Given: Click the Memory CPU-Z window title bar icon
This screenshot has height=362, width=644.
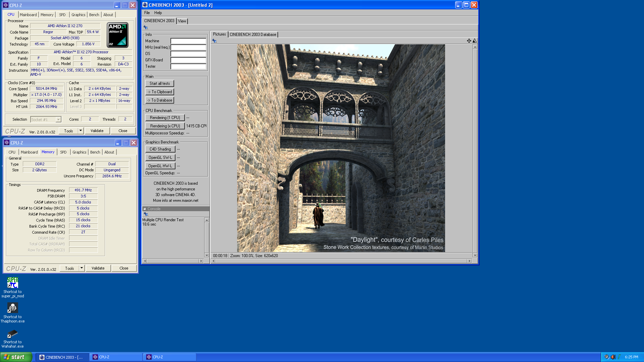Looking at the screenshot, I should pyautogui.click(x=7, y=143).
